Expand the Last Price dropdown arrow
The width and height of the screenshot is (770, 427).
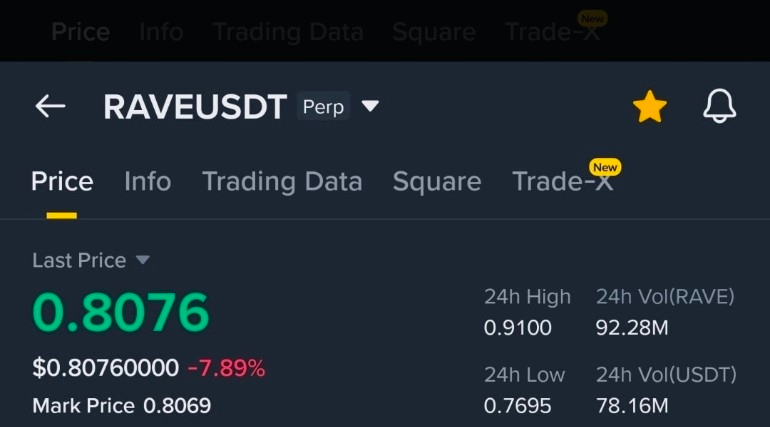[142, 260]
